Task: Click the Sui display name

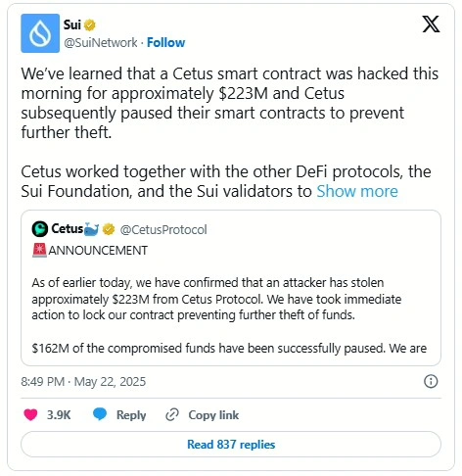Action: [x=72, y=24]
